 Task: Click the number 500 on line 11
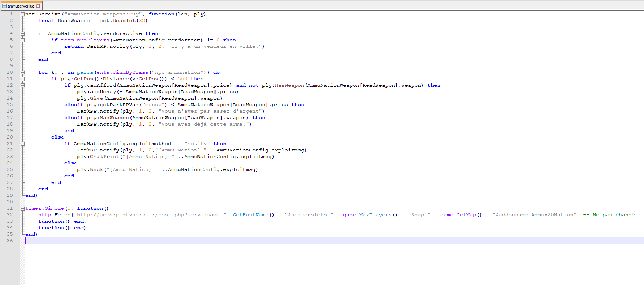[182, 79]
